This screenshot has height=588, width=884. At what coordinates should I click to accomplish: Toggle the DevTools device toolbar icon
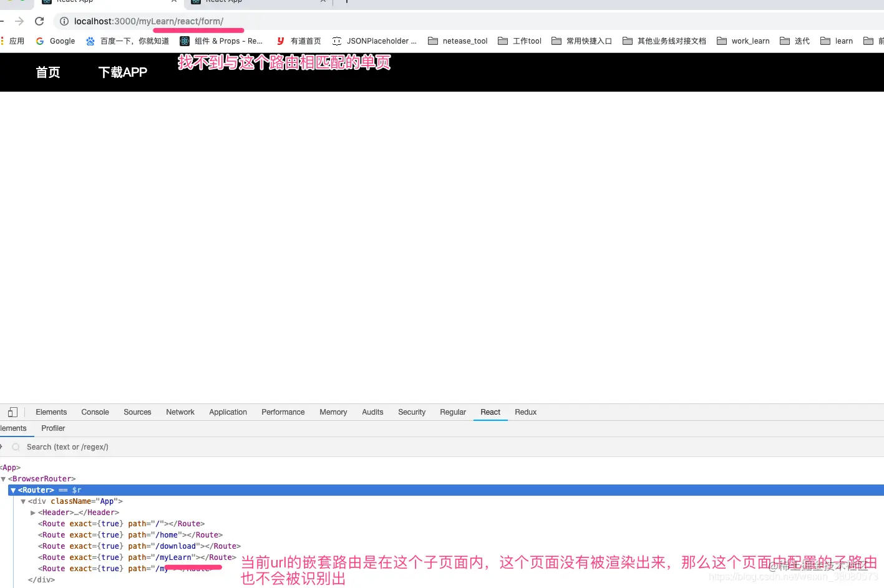(x=12, y=412)
